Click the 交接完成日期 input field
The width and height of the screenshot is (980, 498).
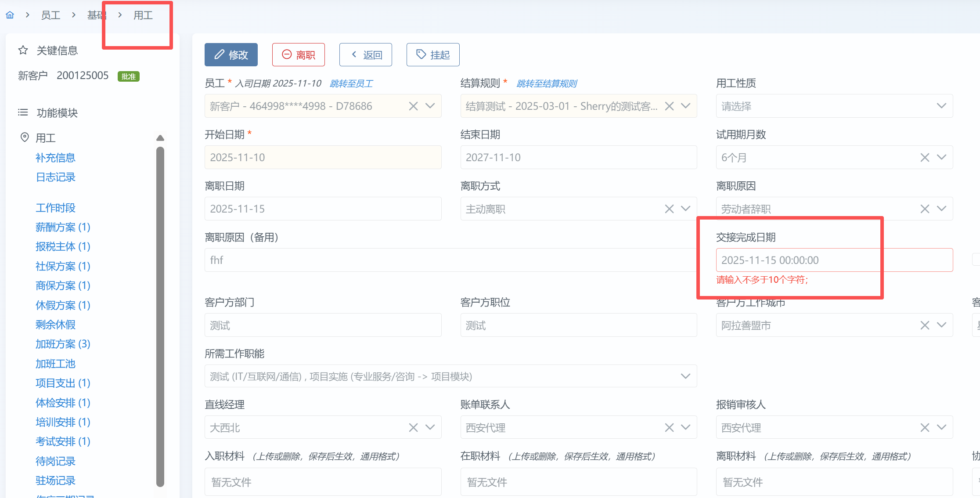pyautogui.click(x=834, y=260)
